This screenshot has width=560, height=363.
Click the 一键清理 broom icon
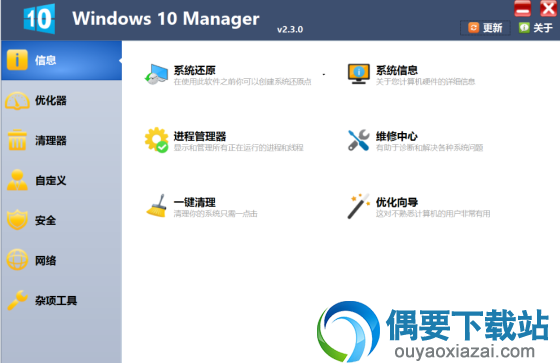tap(156, 205)
